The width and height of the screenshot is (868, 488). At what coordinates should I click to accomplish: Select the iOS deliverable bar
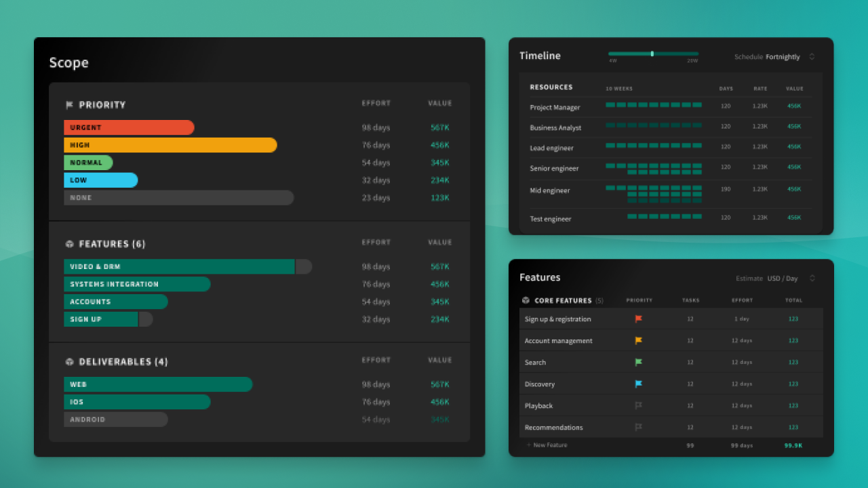pyautogui.click(x=137, y=402)
